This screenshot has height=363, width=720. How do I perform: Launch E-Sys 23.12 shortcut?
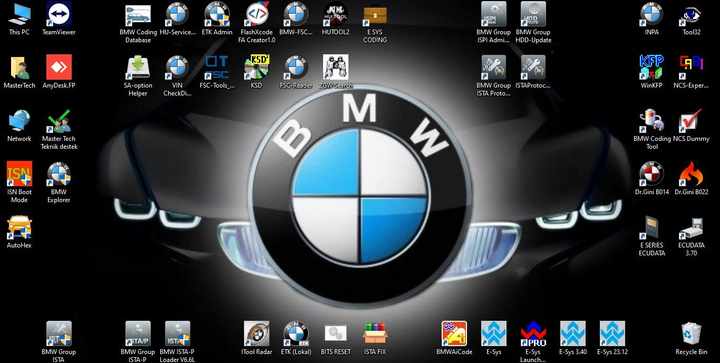point(612,338)
